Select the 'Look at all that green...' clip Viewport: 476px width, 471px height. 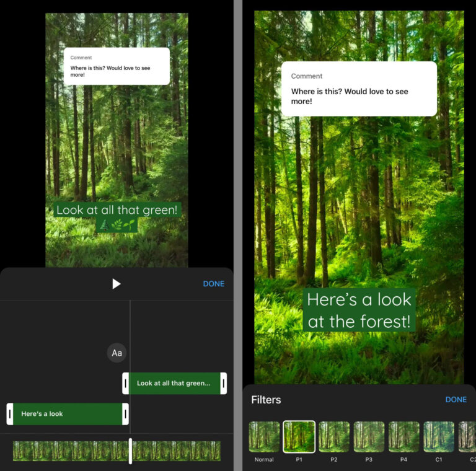tap(174, 384)
